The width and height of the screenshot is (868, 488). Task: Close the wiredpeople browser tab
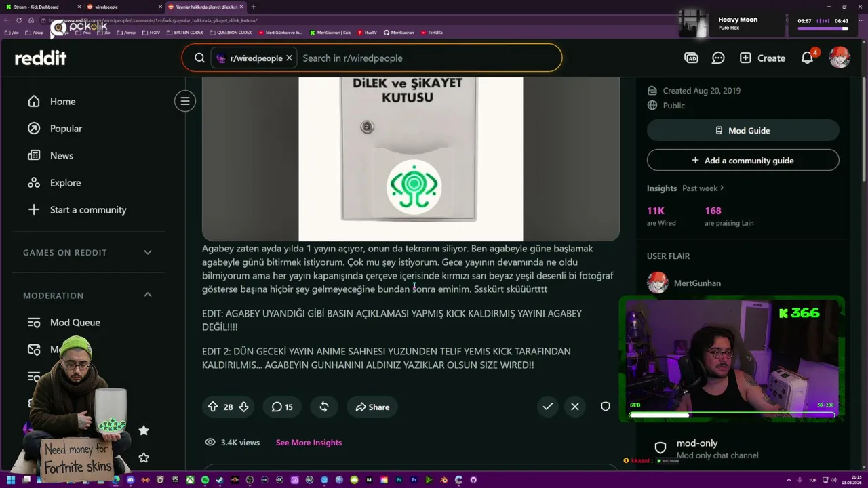tap(160, 7)
